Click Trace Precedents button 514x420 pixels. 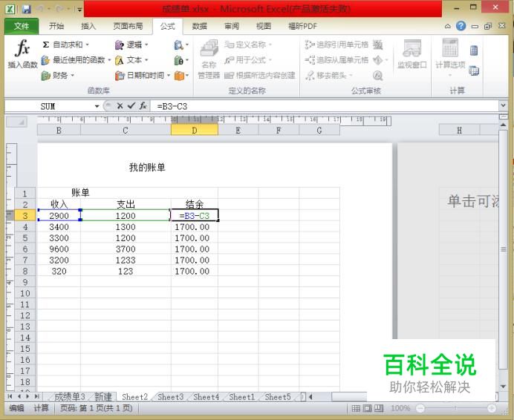(336, 45)
